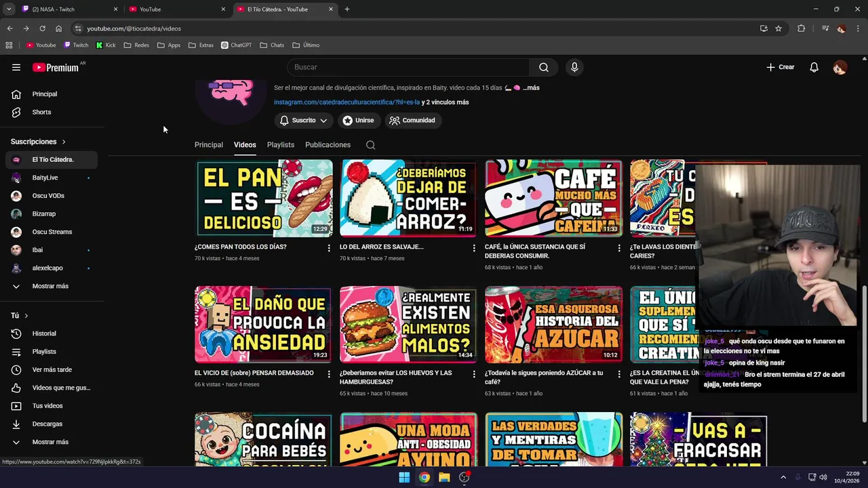Open Ver más tarde list
The height and width of the screenshot is (488, 868).
tap(52, 369)
